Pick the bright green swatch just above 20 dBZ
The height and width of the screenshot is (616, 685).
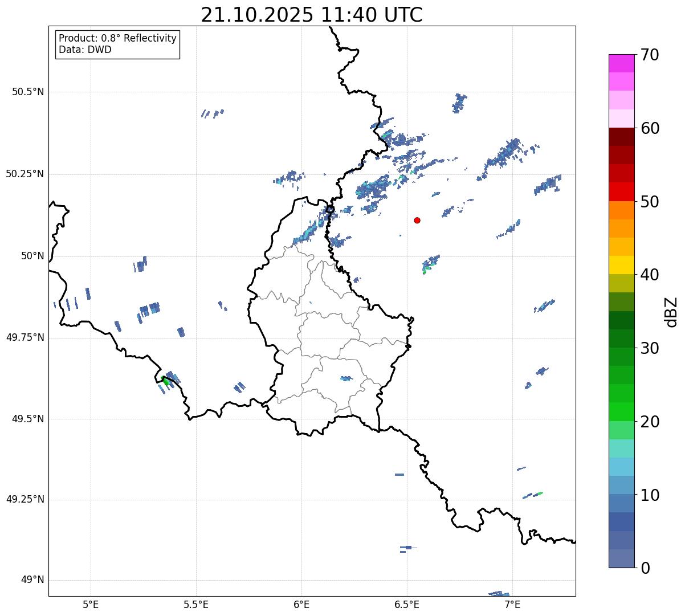pos(621,411)
